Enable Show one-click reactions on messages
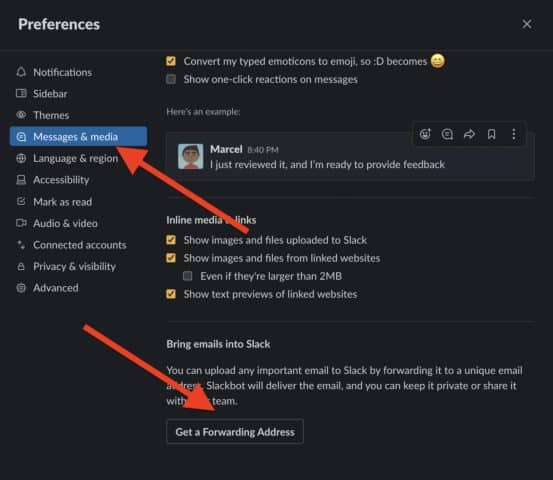Screen dimensions: 553x480 click(x=171, y=79)
